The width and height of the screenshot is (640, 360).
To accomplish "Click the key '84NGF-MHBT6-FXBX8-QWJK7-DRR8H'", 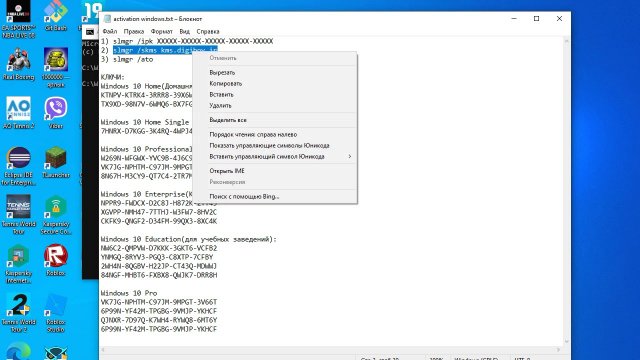I will pos(159,276).
